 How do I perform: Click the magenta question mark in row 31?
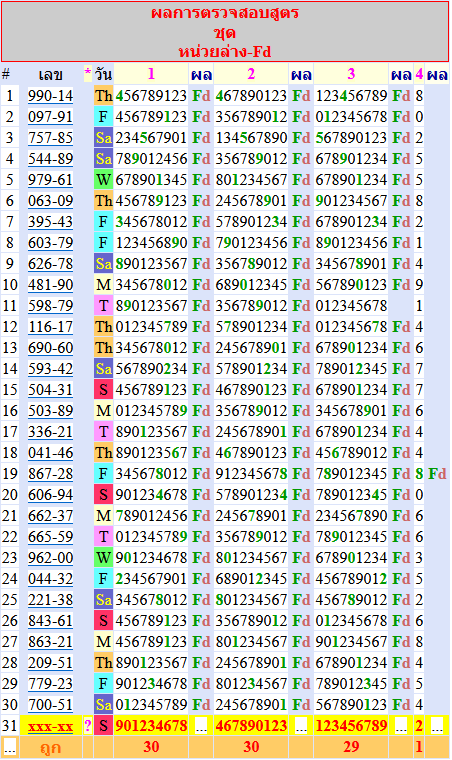[88, 726]
